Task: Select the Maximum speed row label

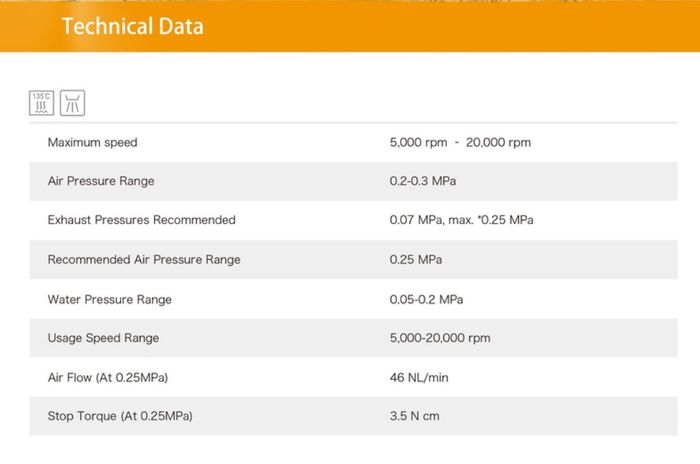Action: point(93,143)
